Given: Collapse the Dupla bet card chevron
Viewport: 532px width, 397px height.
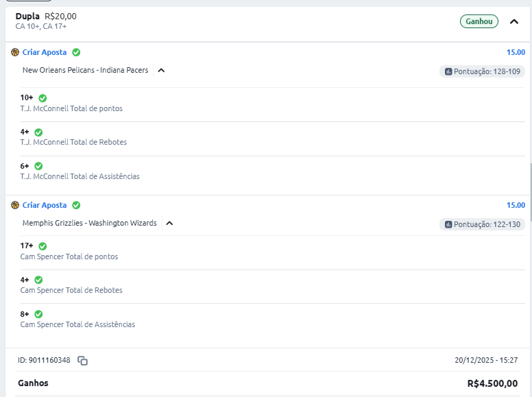Looking at the screenshot, I should (x=514, y=22).
